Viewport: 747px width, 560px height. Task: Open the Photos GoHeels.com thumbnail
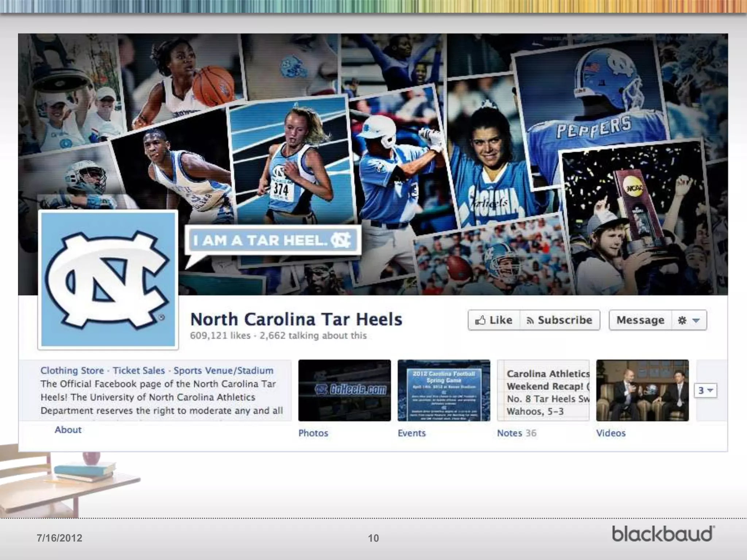(x=344, y=390)
